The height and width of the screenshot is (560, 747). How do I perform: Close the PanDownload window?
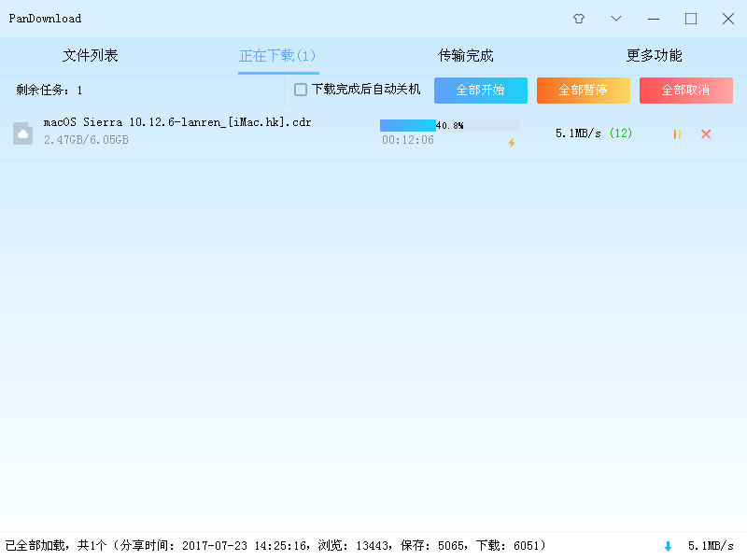click(x=728, y=19)
